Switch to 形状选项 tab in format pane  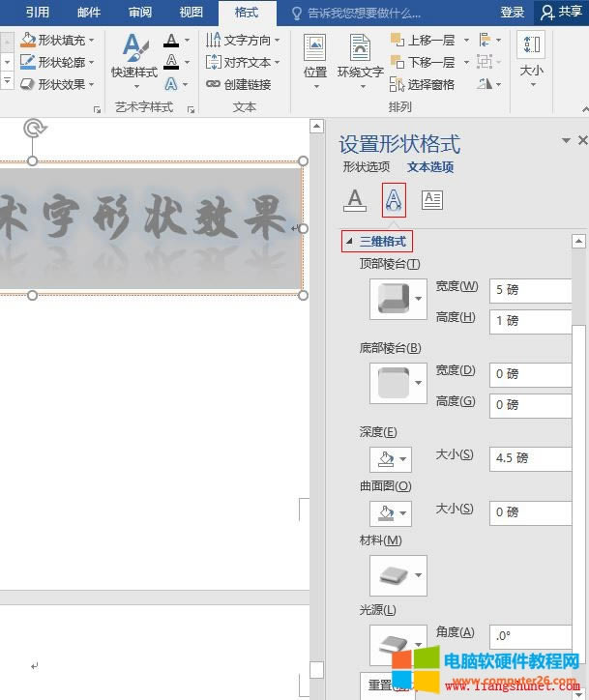click(x=366, y=166)
